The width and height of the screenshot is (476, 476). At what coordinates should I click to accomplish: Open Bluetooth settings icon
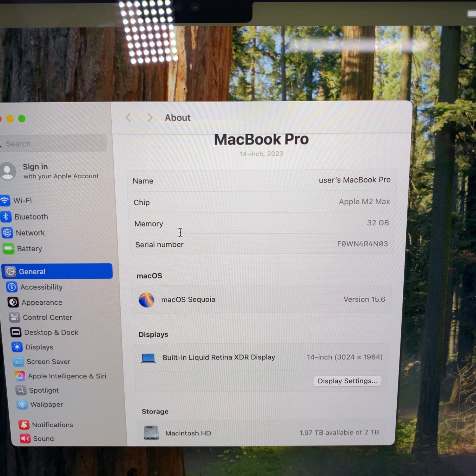tap(6, 217)
